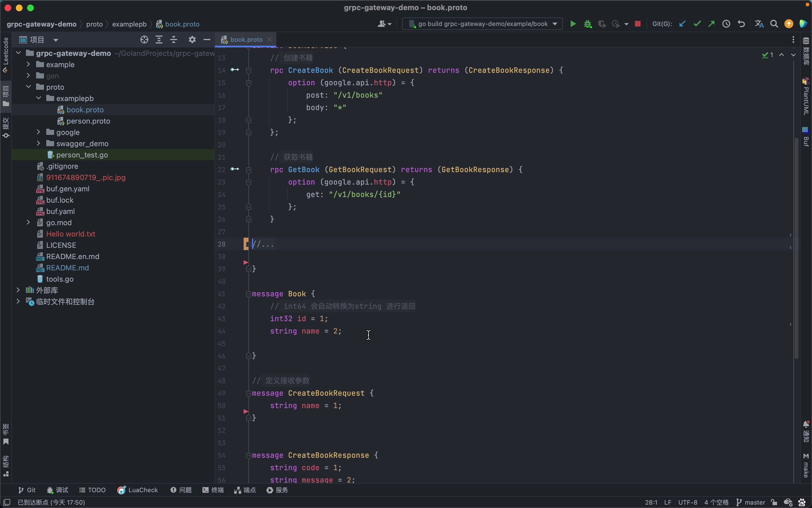Update project with Git blue arrow
812x508 pixels.
[682, 24]
